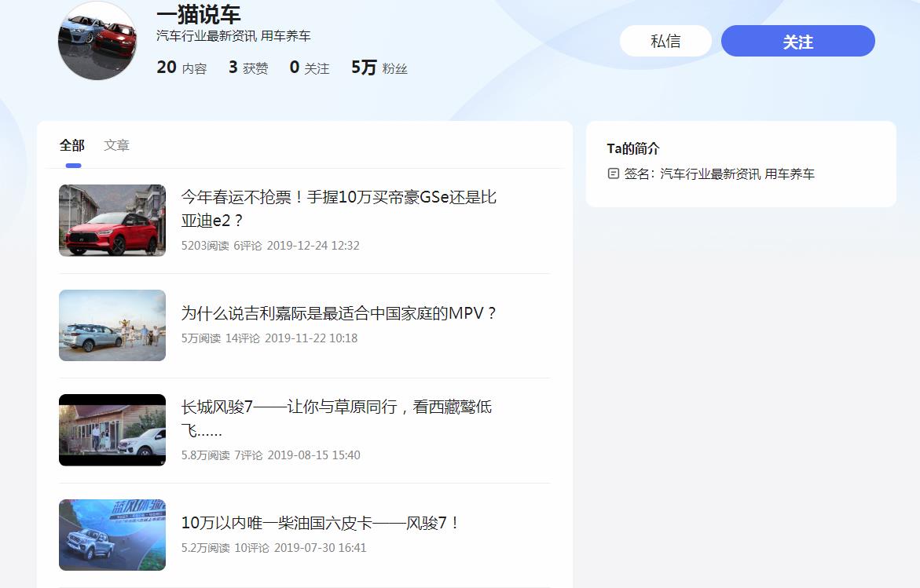Image resolution: width=920 pixels, height=588 pixels.
Task: Click the 风骏7 video thumbnail with house
Action: 112,430
